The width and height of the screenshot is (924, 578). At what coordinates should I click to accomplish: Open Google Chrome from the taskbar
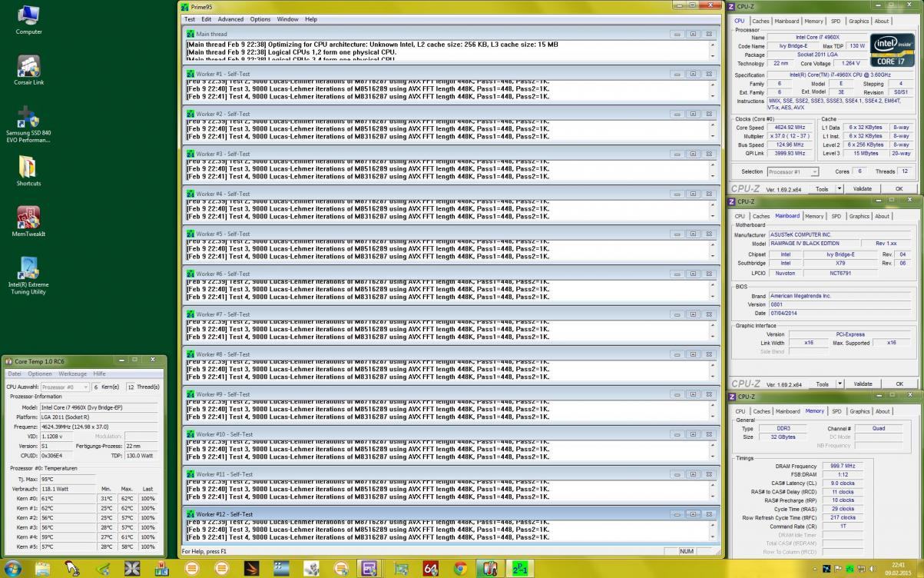(x=460, y=569)
